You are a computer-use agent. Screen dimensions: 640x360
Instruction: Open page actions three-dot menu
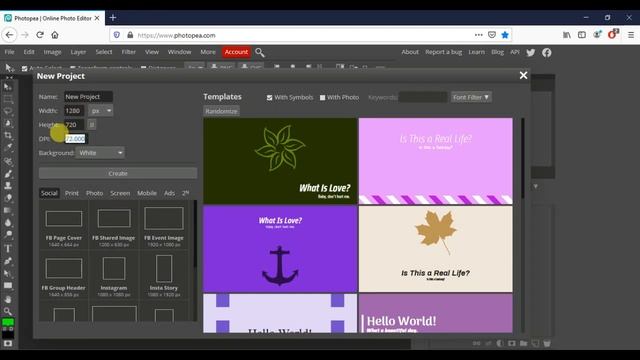pos(479,35)
